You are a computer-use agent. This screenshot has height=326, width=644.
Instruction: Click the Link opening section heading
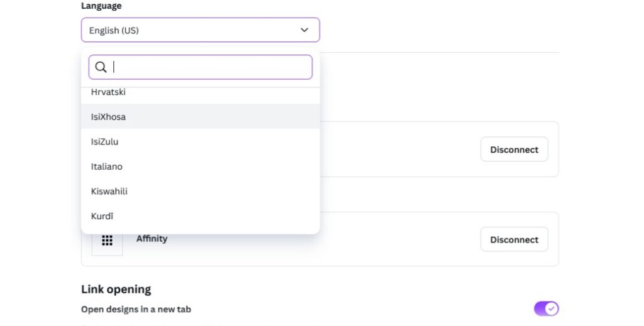click(x=116, y=289)
